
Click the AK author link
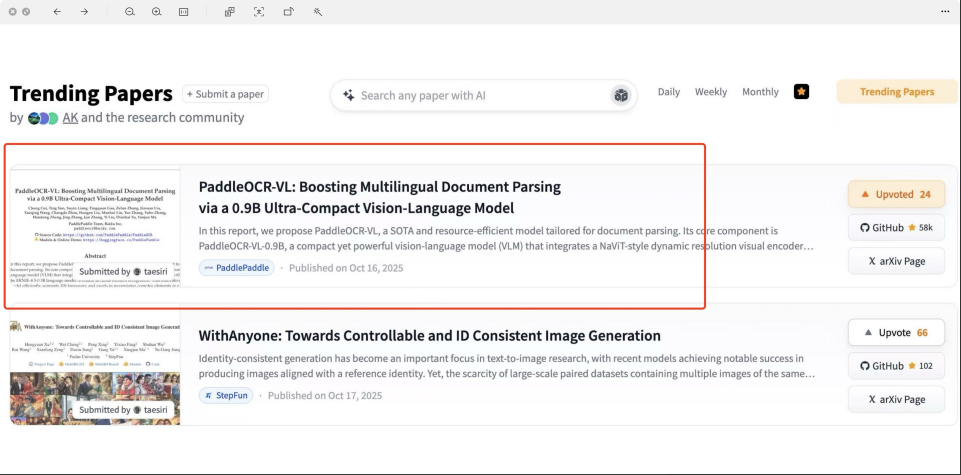pos(70,118)
